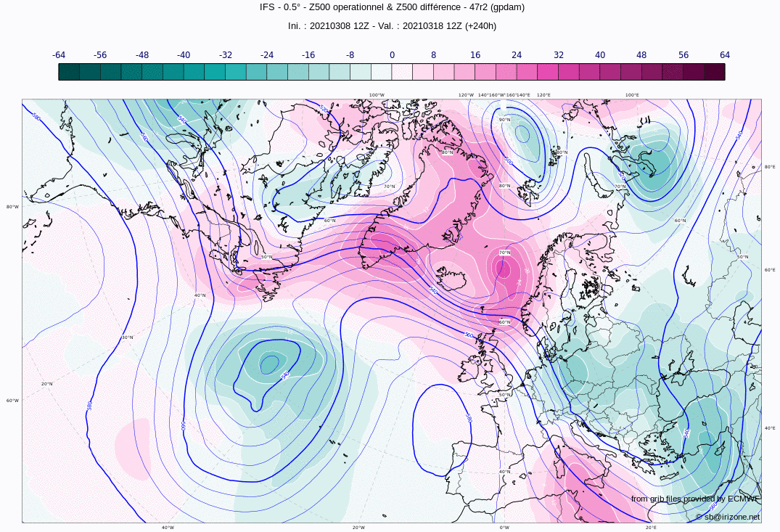780x532 pixels.
Task: Click the '56' colorbar label
Action: point(683,54)
